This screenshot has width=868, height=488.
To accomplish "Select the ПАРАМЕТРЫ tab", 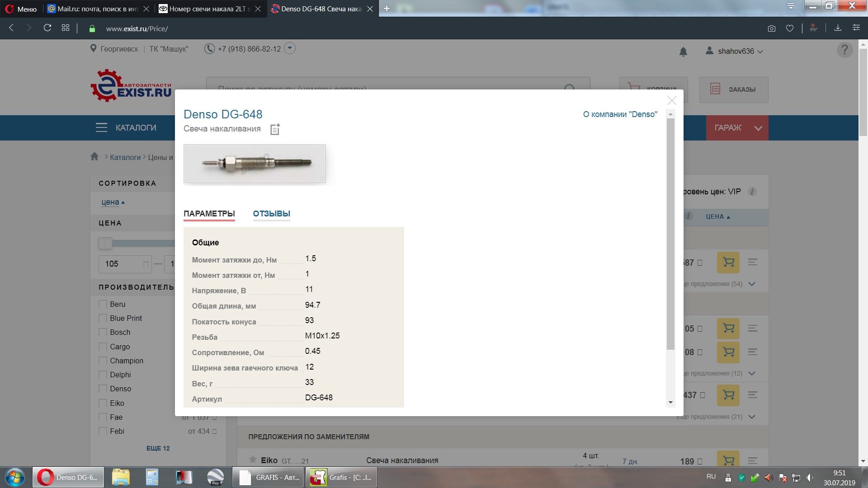I will click(x=209, y=214).
